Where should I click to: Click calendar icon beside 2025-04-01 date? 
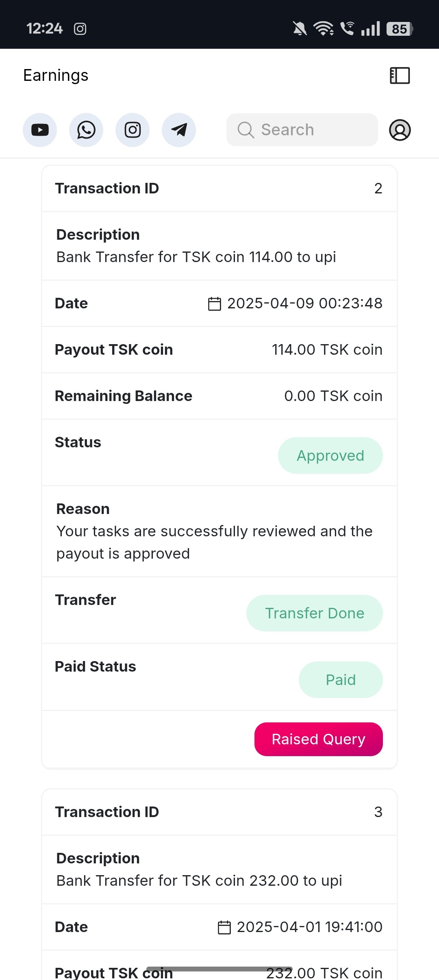coord(224,927)
